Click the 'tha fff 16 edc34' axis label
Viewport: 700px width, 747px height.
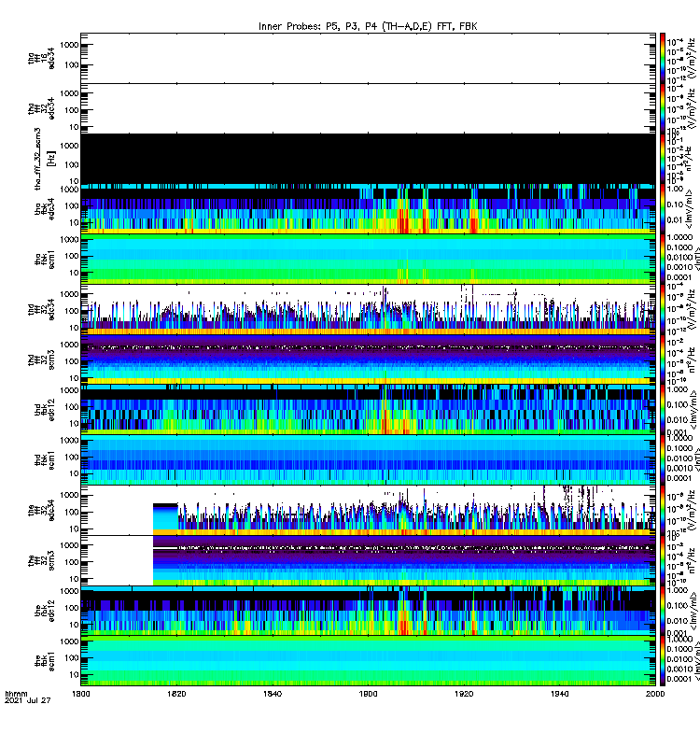(41, 59)
